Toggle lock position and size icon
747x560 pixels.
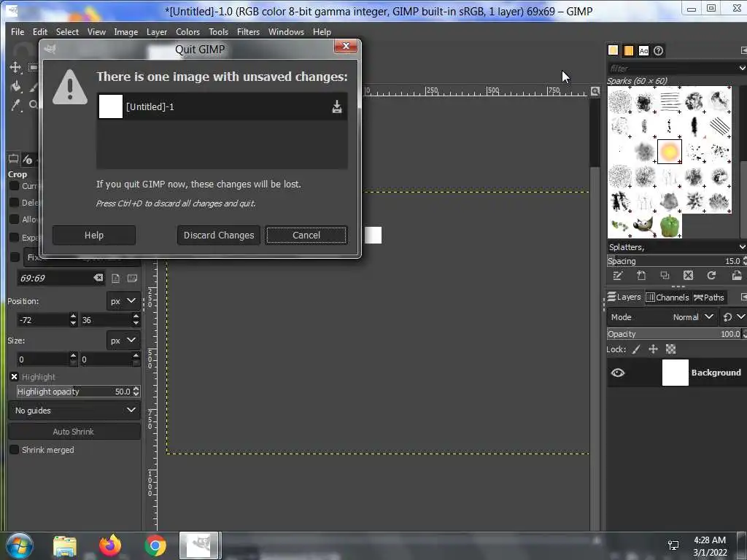pos(653,349)
